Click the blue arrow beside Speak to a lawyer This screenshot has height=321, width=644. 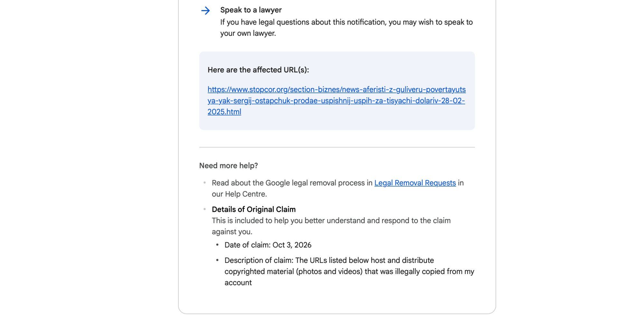coord(205,11)
